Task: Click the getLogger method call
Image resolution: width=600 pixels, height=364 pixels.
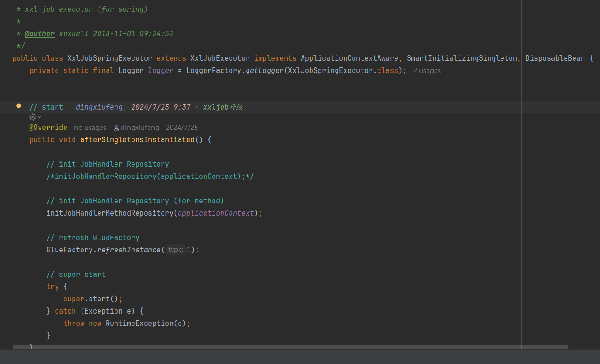Action: (x=265, y=71)
